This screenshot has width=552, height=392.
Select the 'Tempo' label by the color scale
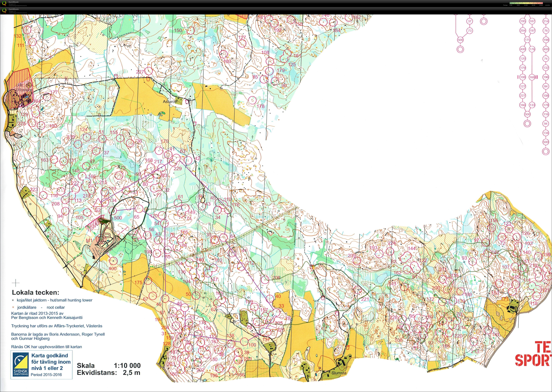click(x=505, y=5)
